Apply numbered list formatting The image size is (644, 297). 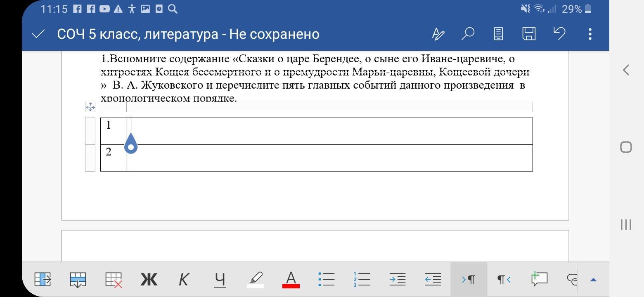pyautogui.click(x=362, y=279)
